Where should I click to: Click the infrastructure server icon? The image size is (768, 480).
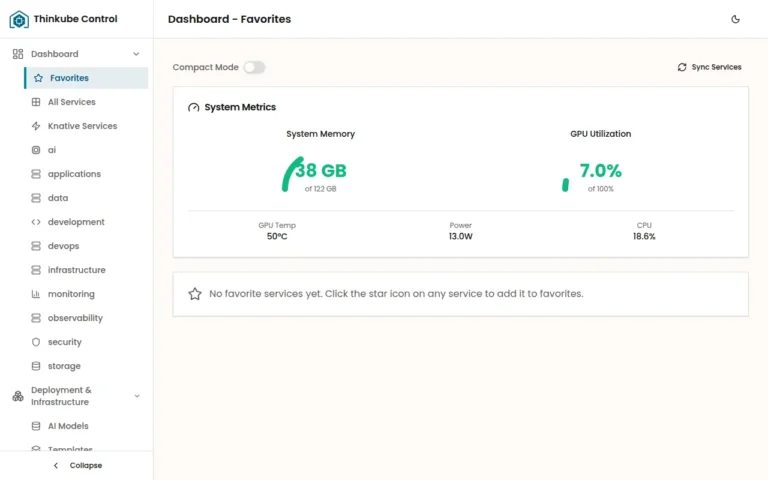click(36, 270)
